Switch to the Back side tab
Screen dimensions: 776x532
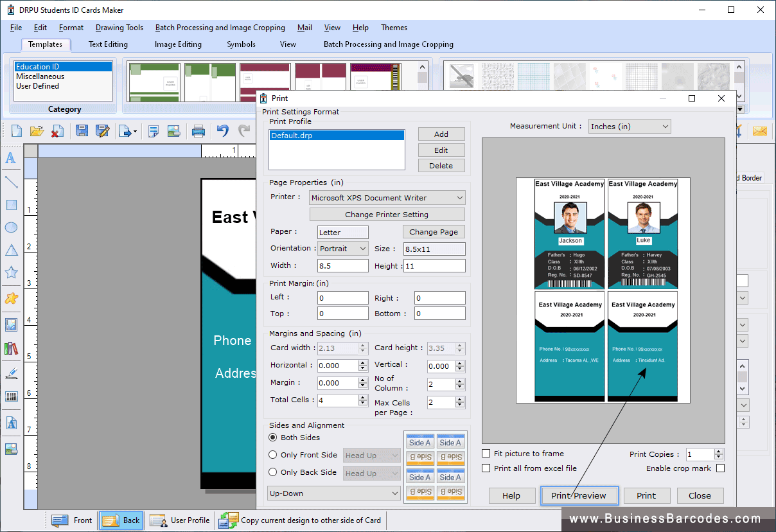coord(121,520)
